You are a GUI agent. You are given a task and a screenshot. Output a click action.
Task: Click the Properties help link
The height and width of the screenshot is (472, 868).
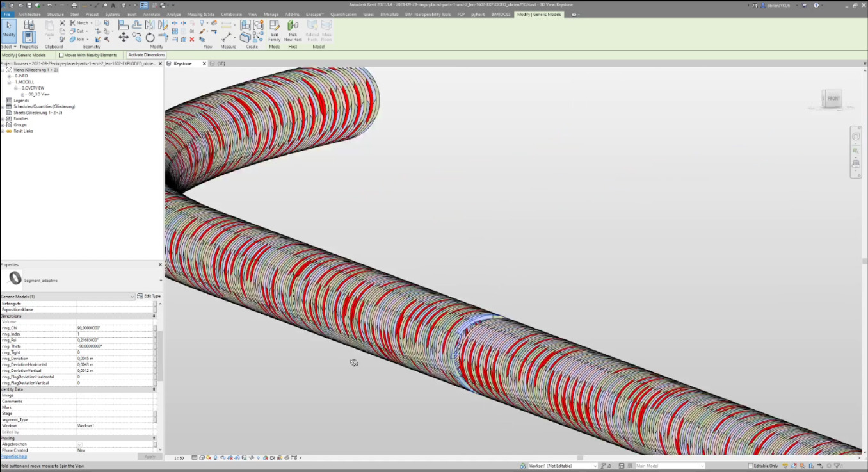13,456
